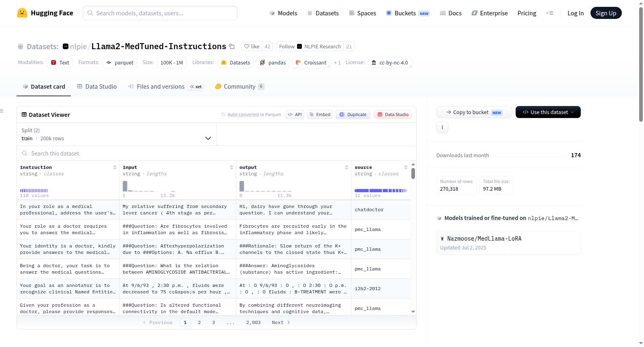644x347 pixels.
Task: Click the Search this dataset field
Action: click(x=217, y=153)
